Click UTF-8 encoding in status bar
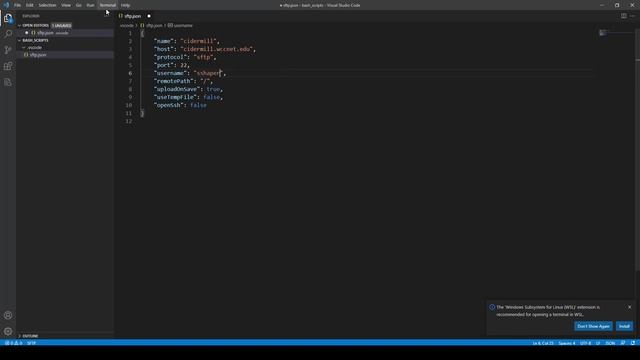Screen dimensions: 640x360 coord(585,343)
